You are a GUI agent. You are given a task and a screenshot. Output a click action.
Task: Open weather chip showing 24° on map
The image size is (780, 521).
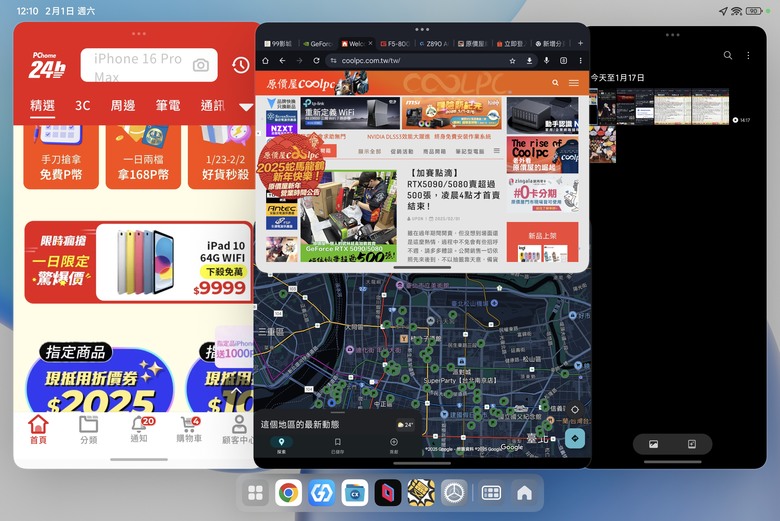click(x=405, y=424)
